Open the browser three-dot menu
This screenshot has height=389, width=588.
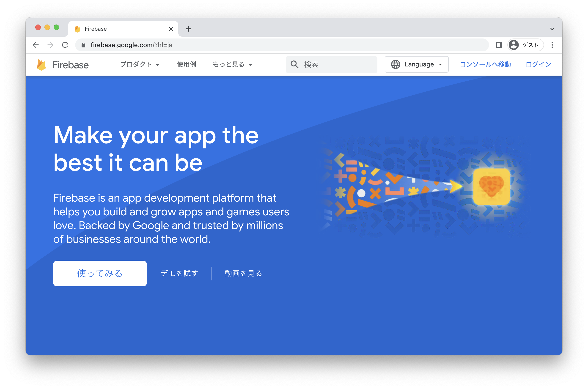coord(552,45)
